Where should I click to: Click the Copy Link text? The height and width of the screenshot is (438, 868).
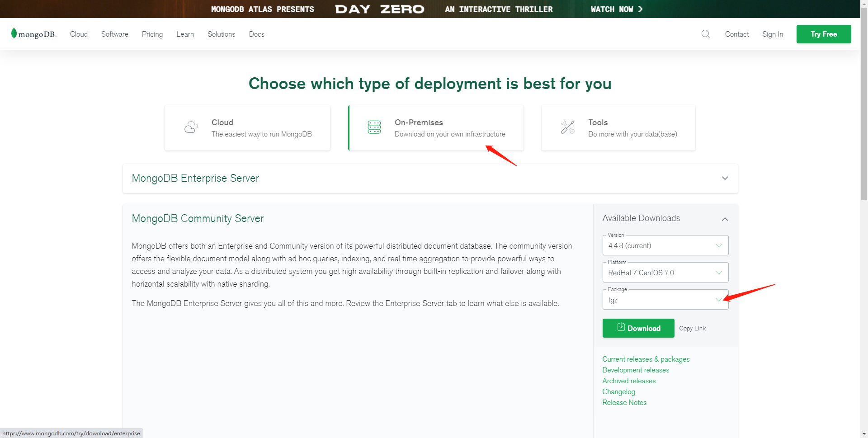click(692, 329)
